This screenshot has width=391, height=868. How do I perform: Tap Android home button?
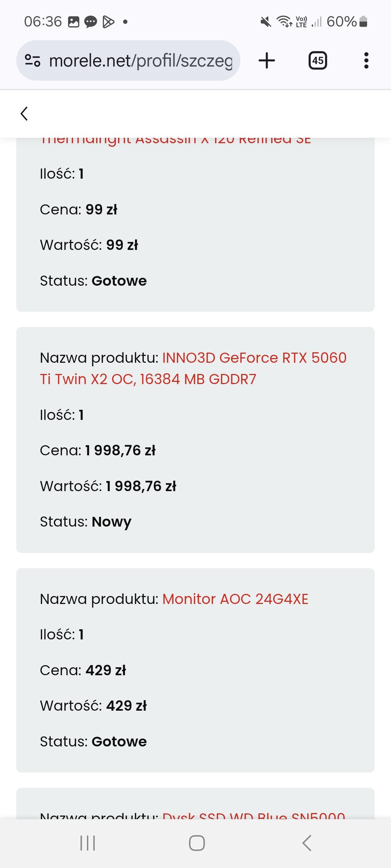coord(197,843)
